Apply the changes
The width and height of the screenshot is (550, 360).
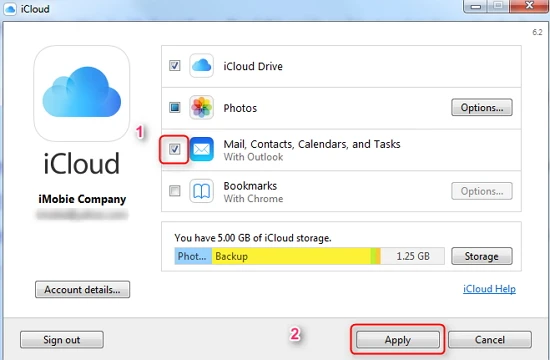point(398,340)
